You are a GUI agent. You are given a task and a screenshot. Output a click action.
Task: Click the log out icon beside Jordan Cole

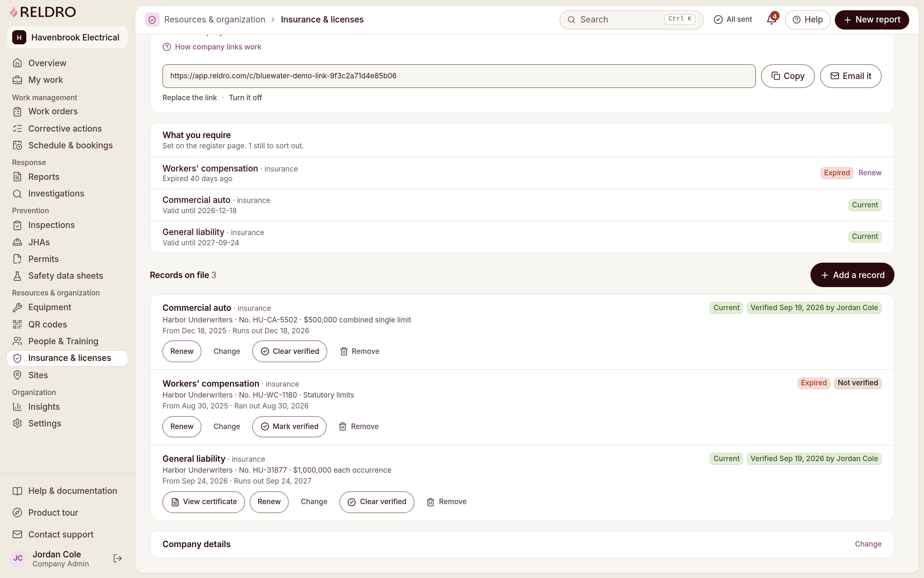point(118,558)
